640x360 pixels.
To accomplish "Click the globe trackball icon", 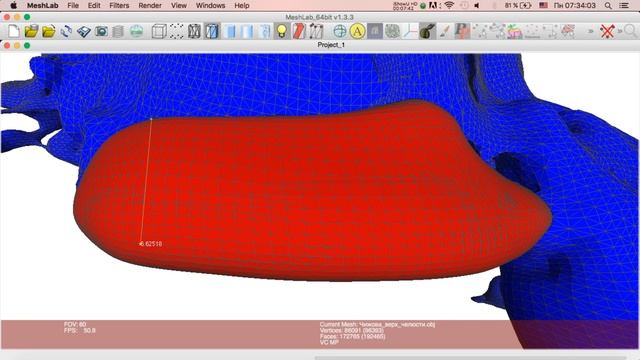I will [340, 31].
